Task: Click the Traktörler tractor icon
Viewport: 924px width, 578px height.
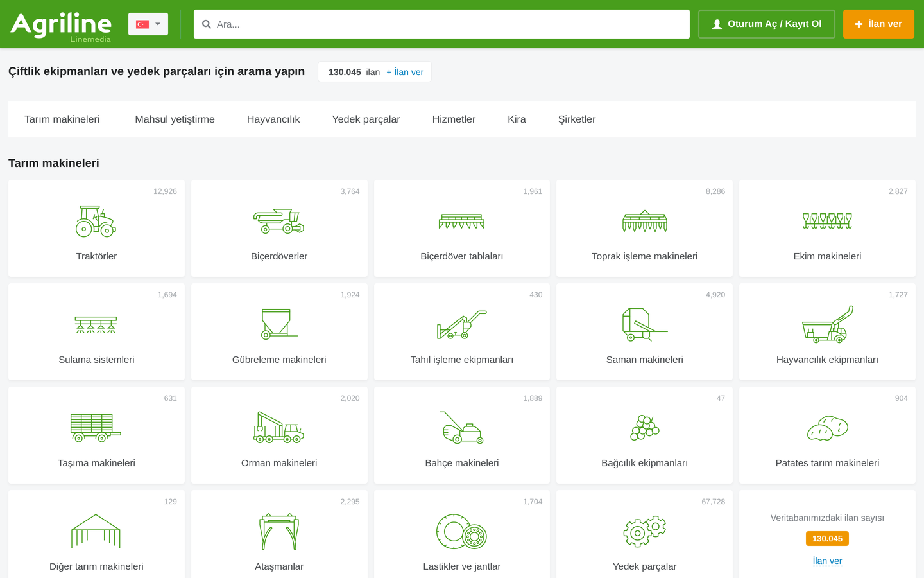Action: point(96,222)
